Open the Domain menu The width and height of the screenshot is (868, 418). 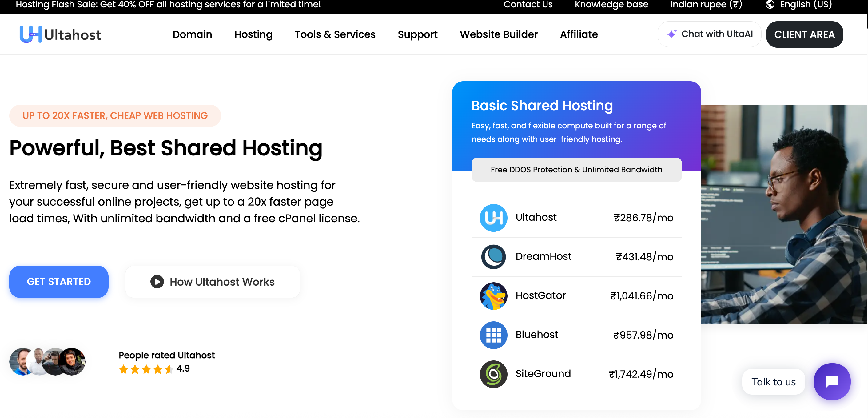(193, 34)
